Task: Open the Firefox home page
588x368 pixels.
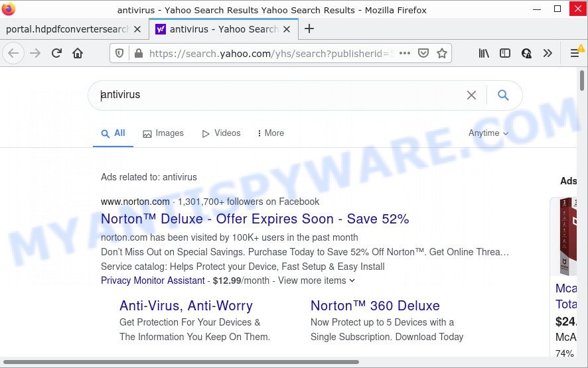Action: [x=78, y=53]
